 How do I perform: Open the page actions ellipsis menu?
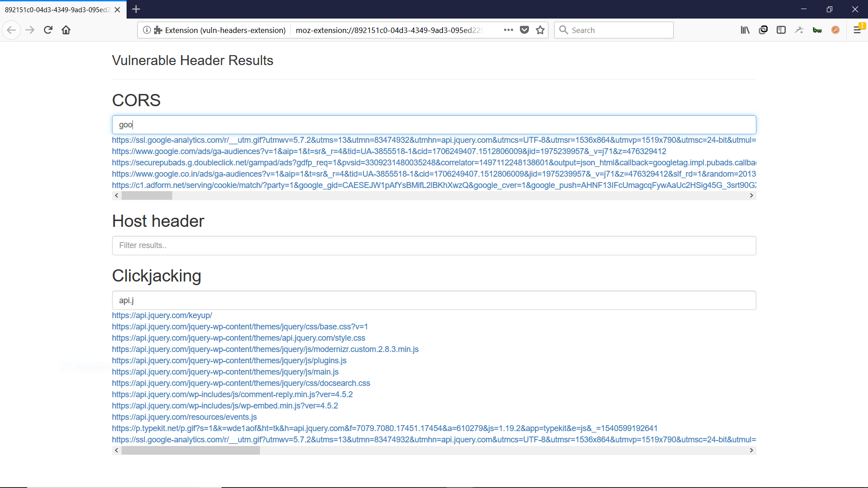(509, 30)
